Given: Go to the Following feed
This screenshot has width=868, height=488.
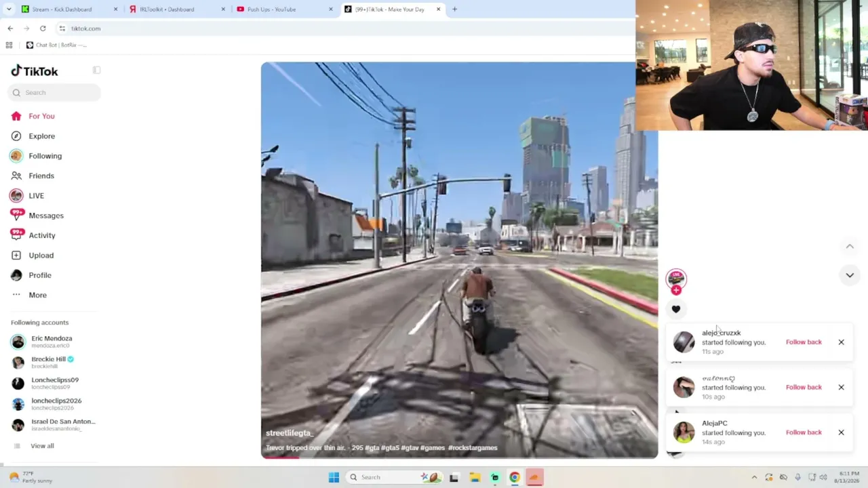Looking at the screenshot, I should coord(45,156).
